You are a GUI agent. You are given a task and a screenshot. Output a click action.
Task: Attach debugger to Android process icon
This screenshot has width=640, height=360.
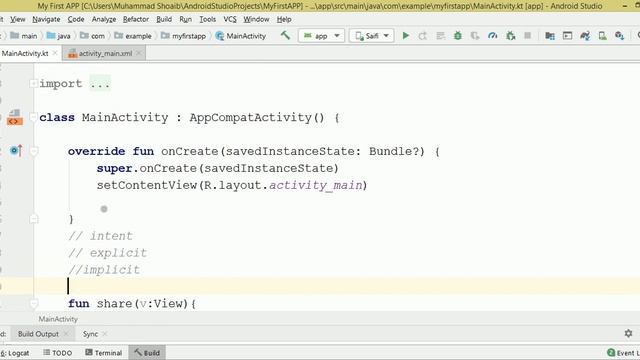(x=510, y=36)
